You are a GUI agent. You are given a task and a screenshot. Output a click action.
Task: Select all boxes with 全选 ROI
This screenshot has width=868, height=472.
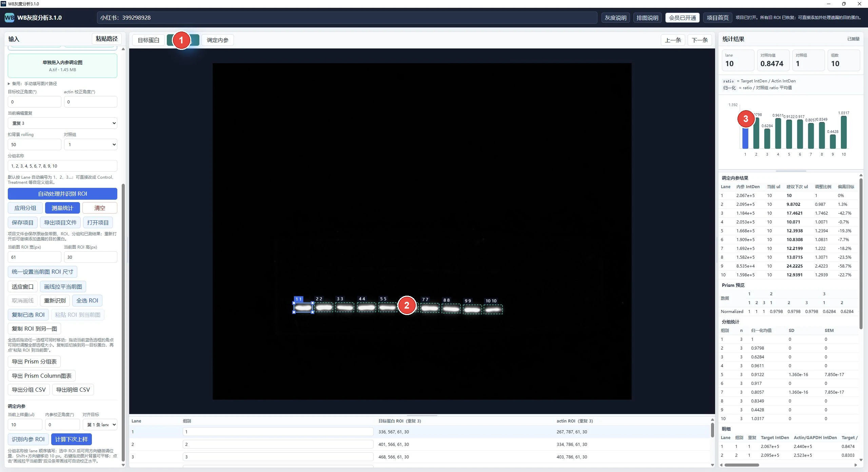(87, 300)
